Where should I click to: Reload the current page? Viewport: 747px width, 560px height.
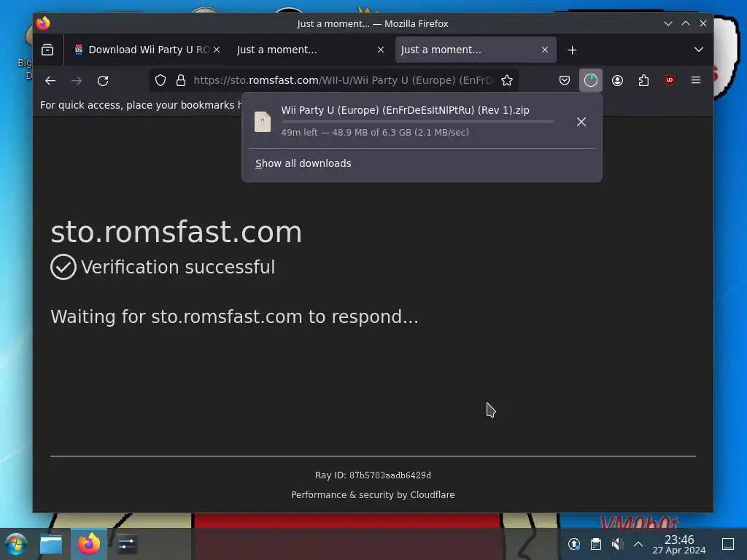pyautogui.click(x=103, y=80)
